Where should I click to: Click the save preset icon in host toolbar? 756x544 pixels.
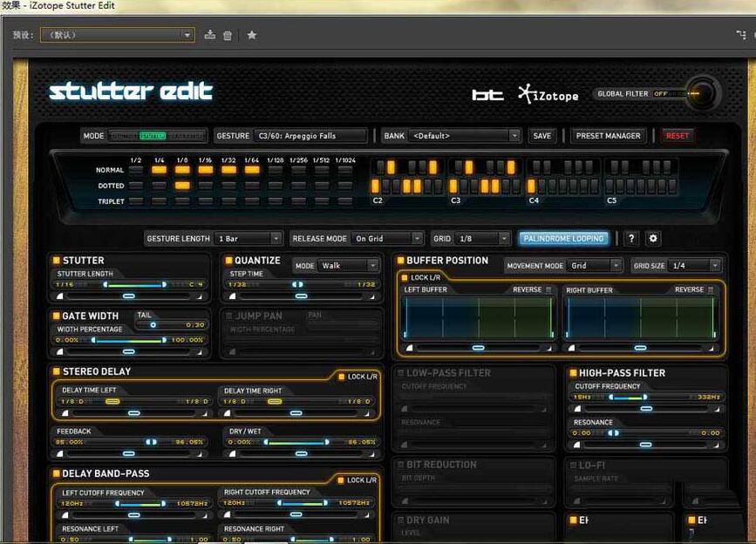[x=209, y=35]
